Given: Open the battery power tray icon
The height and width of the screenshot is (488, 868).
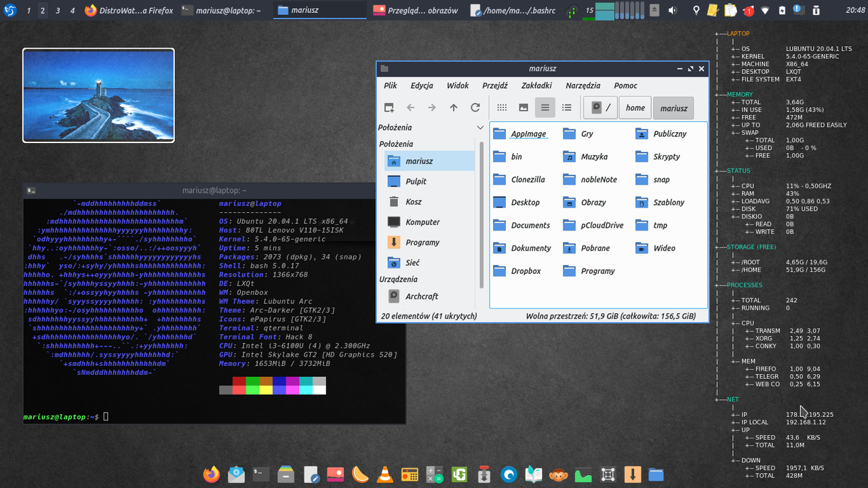Looking at the screenshot, I should [x=783, y=10].
